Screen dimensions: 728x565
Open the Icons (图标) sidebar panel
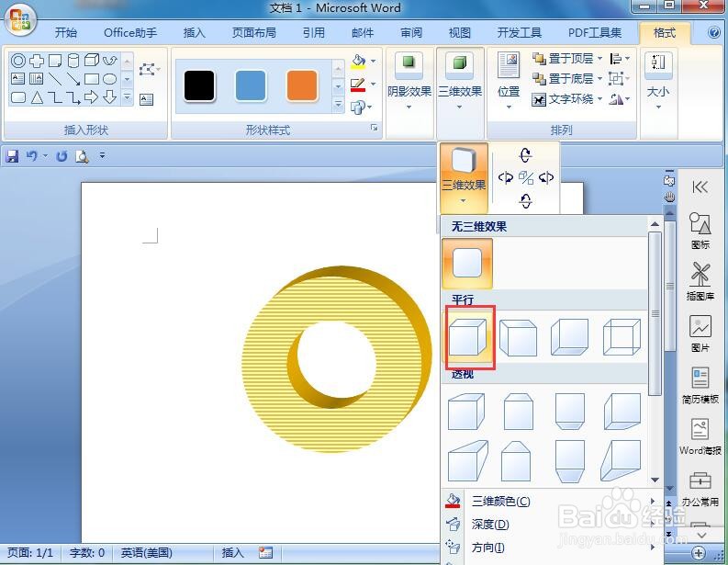point(700,231)
